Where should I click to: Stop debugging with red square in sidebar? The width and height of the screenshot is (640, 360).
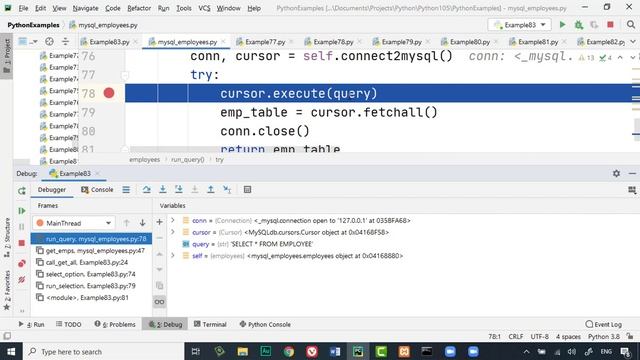tap(22, 243)
